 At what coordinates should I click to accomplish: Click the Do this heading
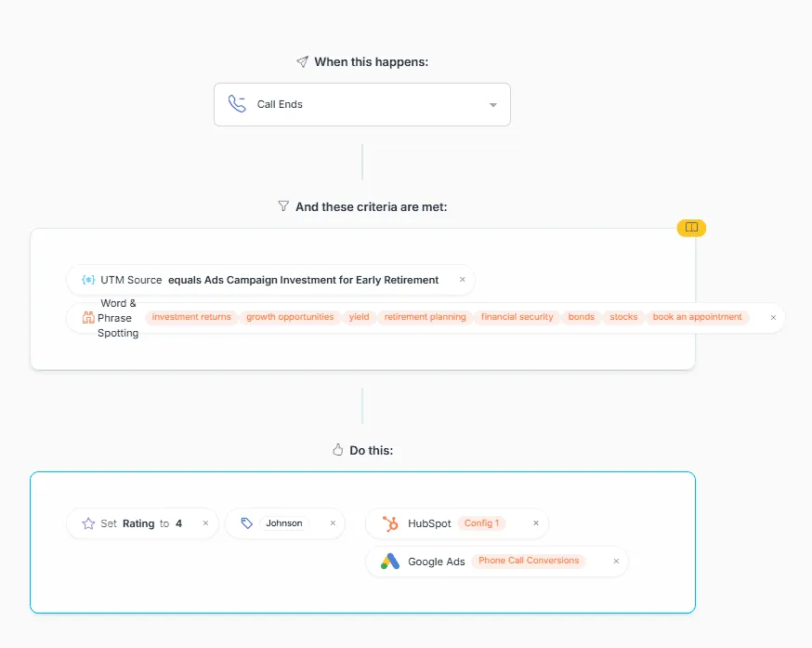pos(372,451)
